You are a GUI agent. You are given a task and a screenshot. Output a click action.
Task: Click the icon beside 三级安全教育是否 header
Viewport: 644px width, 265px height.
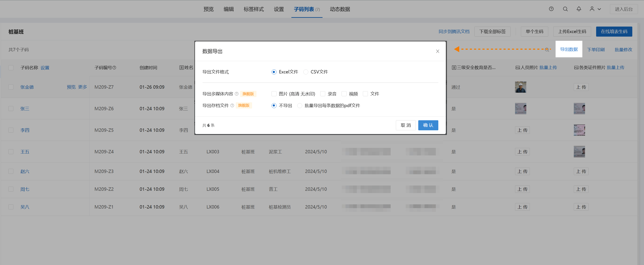(x=454, y=68)
